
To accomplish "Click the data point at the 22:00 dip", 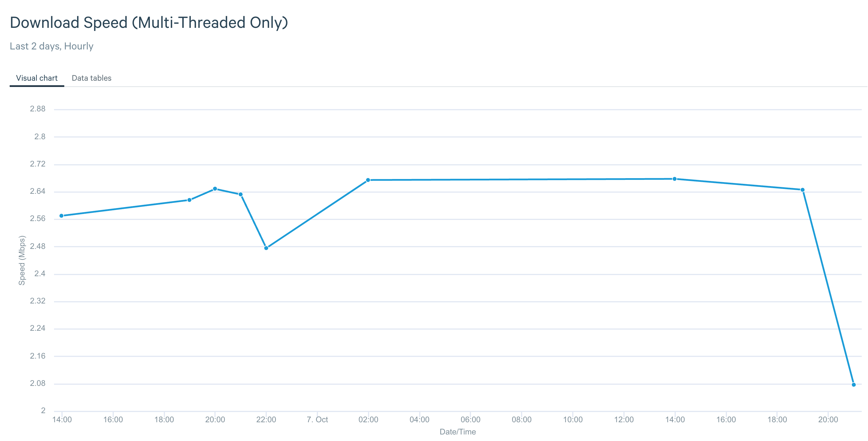I will pyautogui.click(x=266, y=248).
